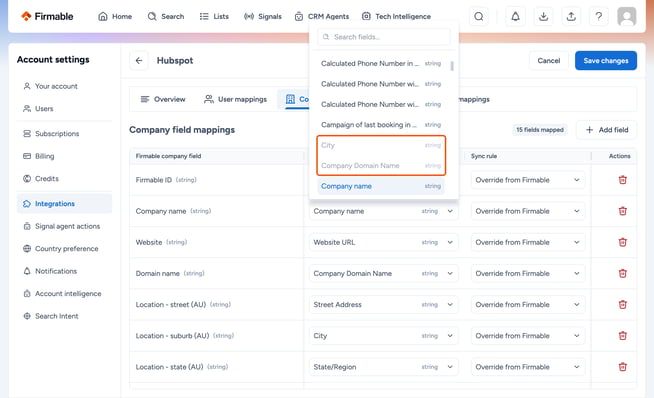Open the user avatar menu
This screenshot has height=398, width=654.
[x=627, y=16]
